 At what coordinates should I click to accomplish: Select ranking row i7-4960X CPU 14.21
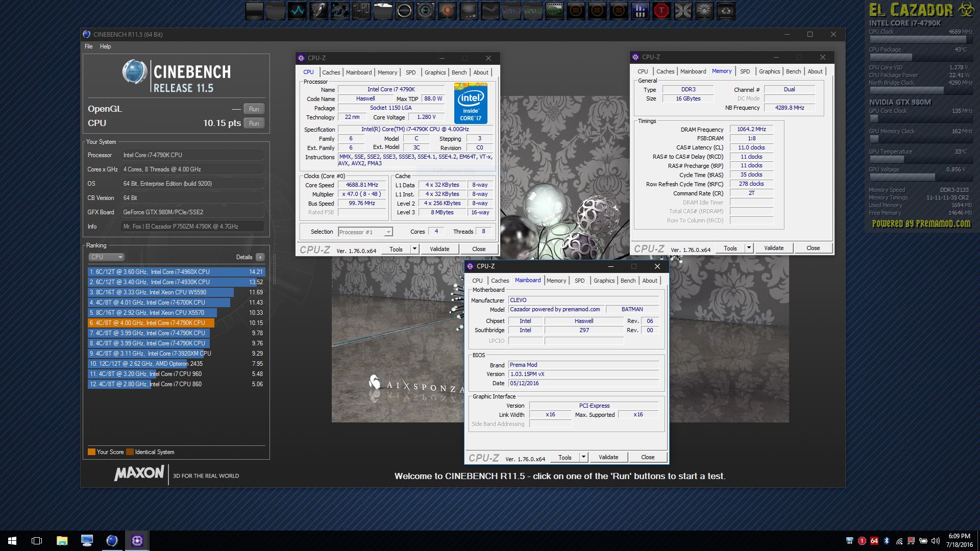(176, 272)
